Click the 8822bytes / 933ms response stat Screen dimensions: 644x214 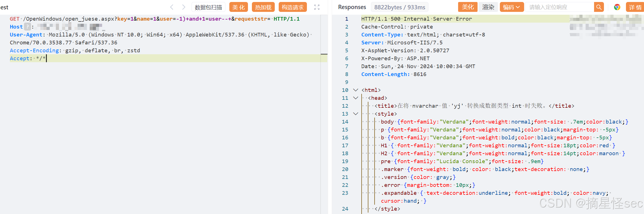[x=399, y=7]
